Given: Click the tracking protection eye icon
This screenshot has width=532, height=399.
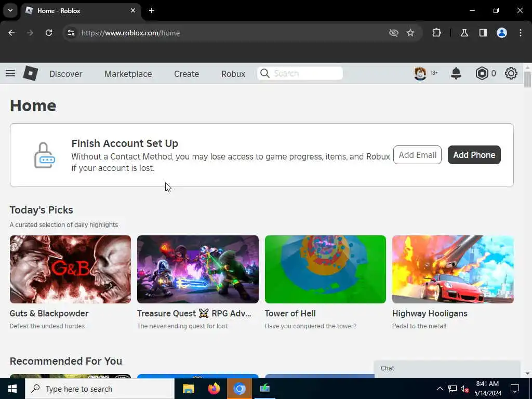Looking at the screenshot, I should pos(394,33).
